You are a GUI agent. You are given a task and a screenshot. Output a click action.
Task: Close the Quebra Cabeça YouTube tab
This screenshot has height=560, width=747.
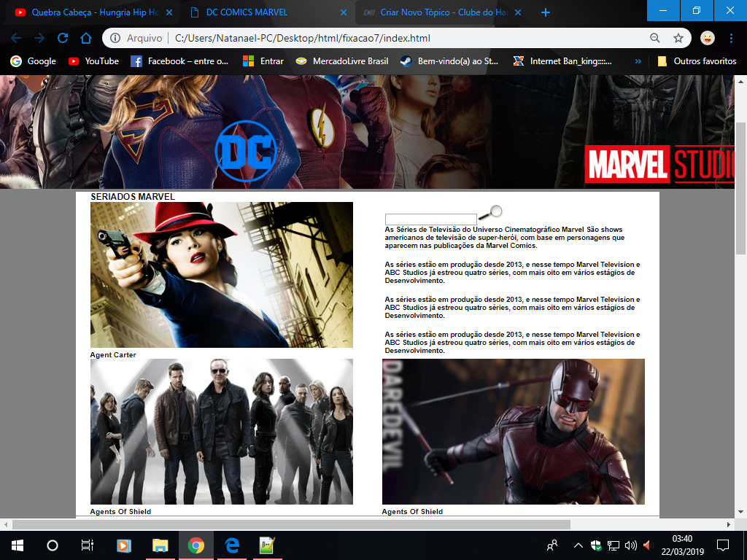[169, 12]
